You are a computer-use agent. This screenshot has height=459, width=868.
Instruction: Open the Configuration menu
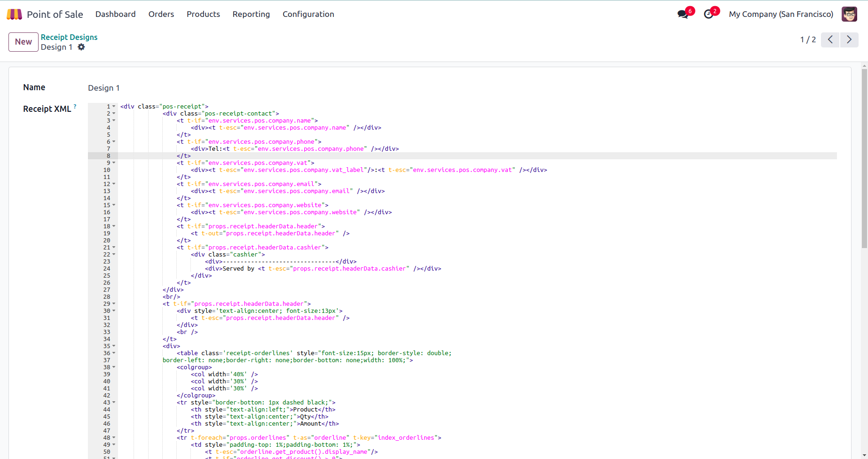point(308,14)
